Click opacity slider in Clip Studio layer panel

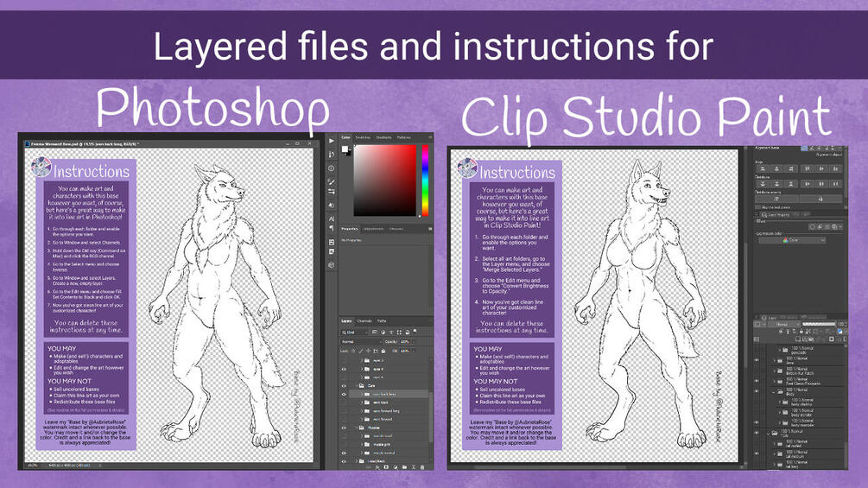819,324
